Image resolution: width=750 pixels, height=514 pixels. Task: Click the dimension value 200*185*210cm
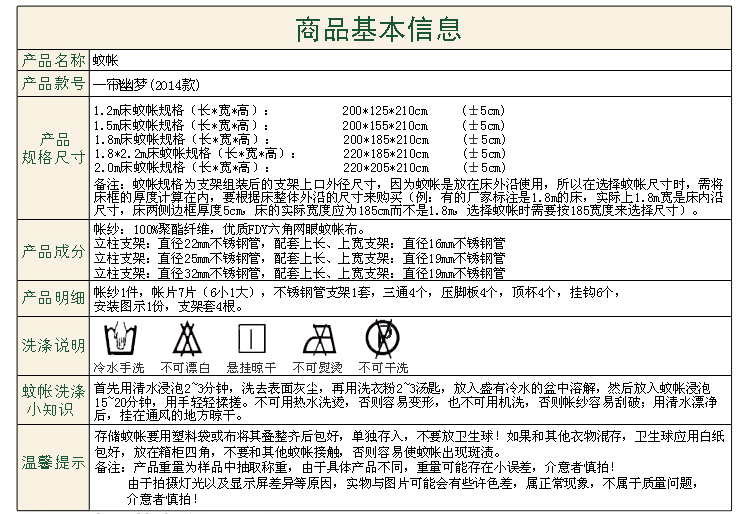386,140
